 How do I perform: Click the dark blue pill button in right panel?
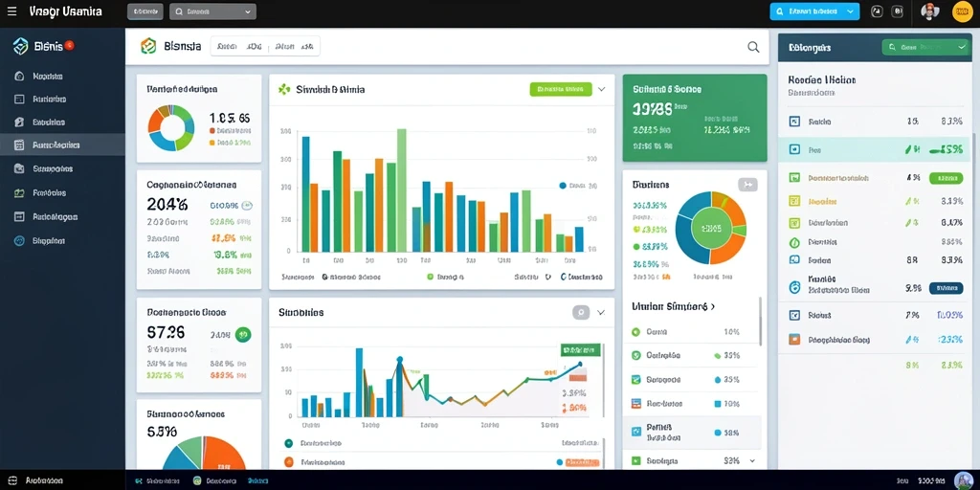947,288
